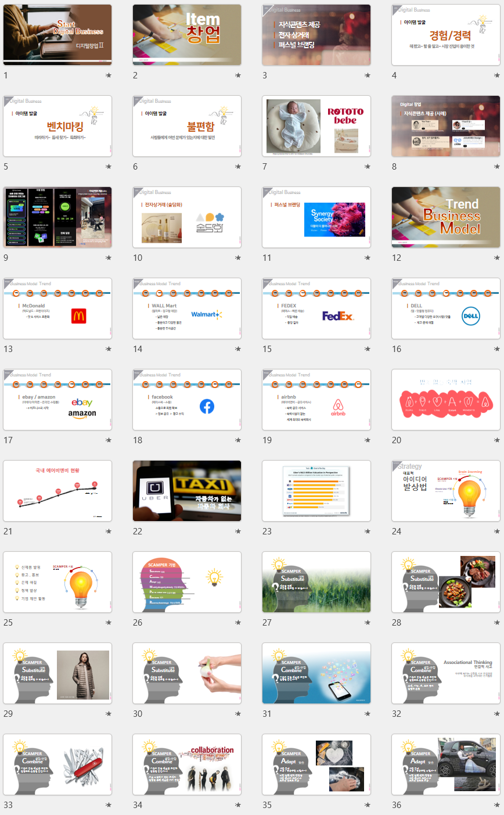
Task: Click slide number label 21
Action: point(8,532)
